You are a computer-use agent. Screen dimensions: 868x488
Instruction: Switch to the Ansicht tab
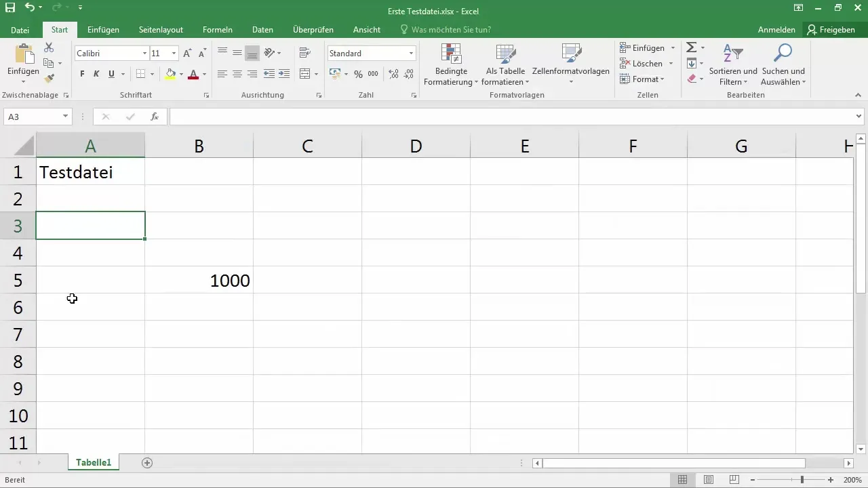tap(367, 30)
